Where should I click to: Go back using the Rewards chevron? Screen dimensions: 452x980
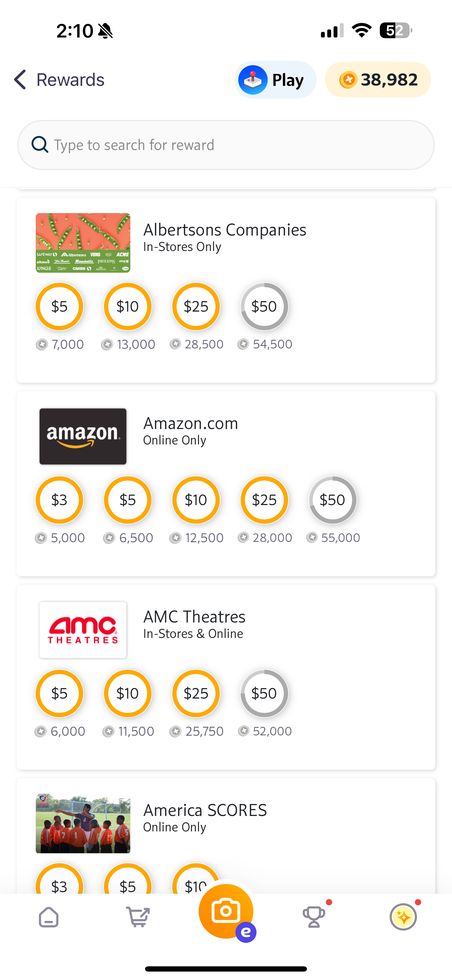pos(20,80)
